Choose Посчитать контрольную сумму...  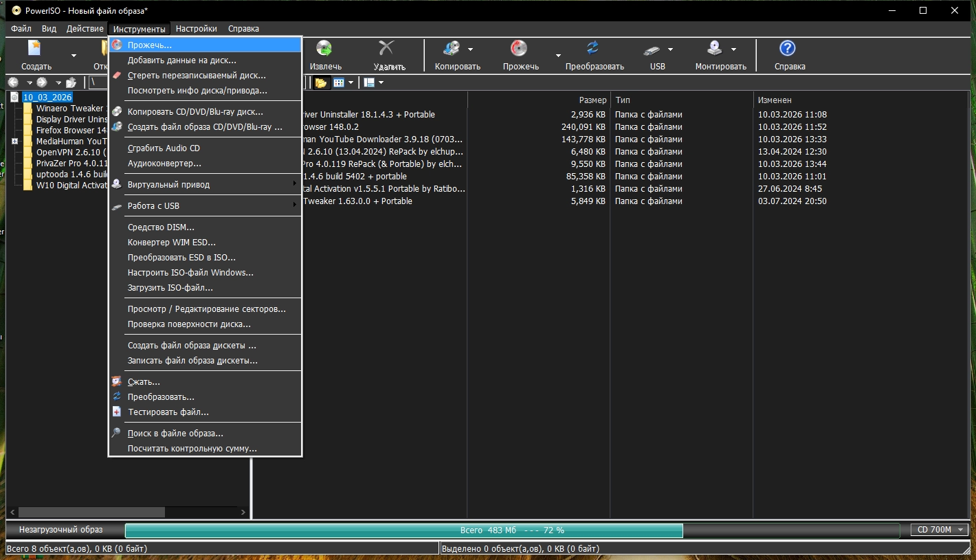click(x=206, y=449)
